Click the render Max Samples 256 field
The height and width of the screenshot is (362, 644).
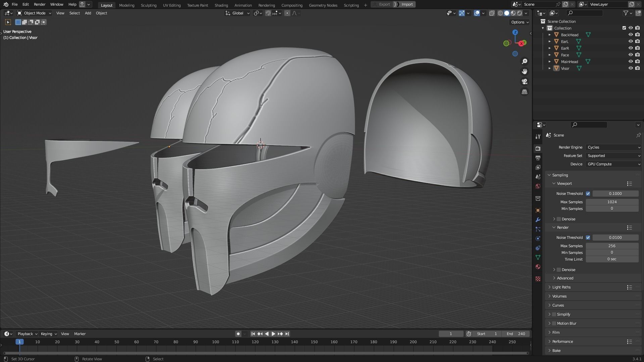(612, 246)
